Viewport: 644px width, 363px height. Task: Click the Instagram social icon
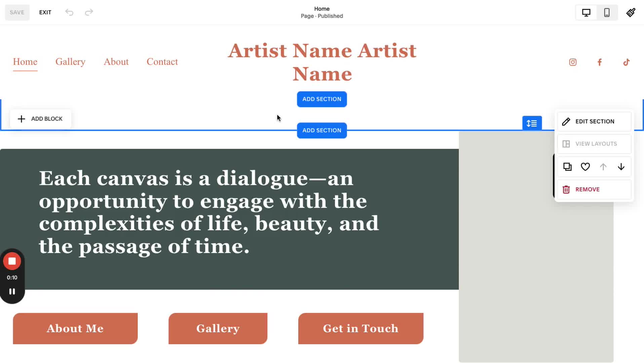(573, 62)
